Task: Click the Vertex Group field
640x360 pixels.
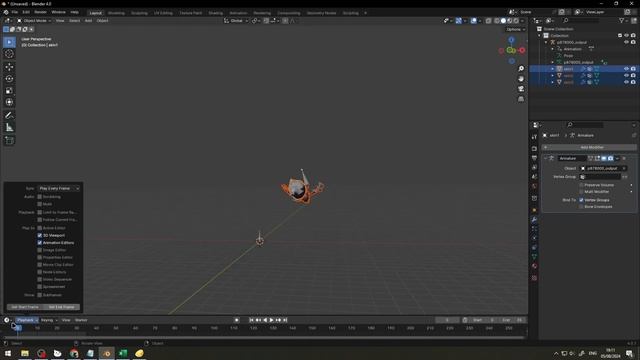Action: pos(600,177)
